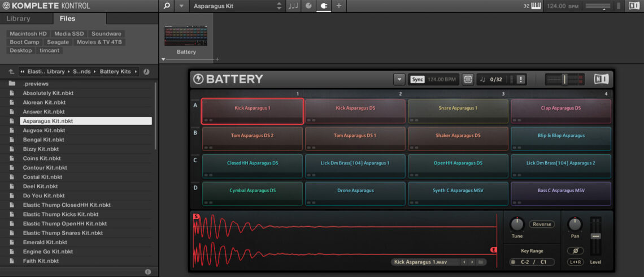Select Movies & TV 4TB location
This screenshot has width=644, height=277.
click(99, 42)
